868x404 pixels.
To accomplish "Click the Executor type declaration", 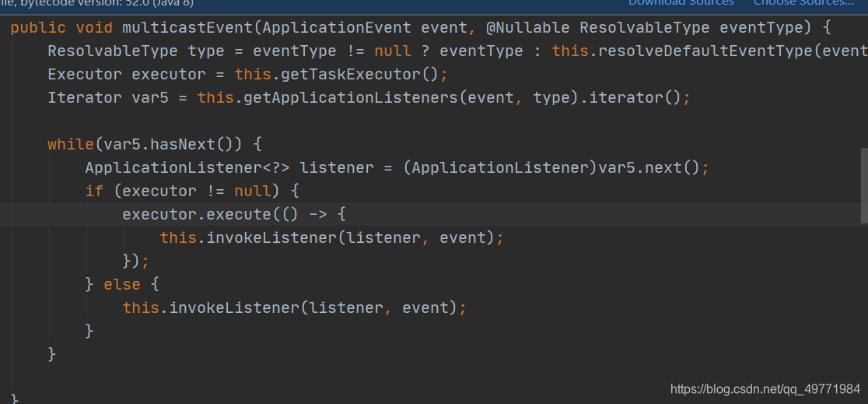I will tap(85, 74).
